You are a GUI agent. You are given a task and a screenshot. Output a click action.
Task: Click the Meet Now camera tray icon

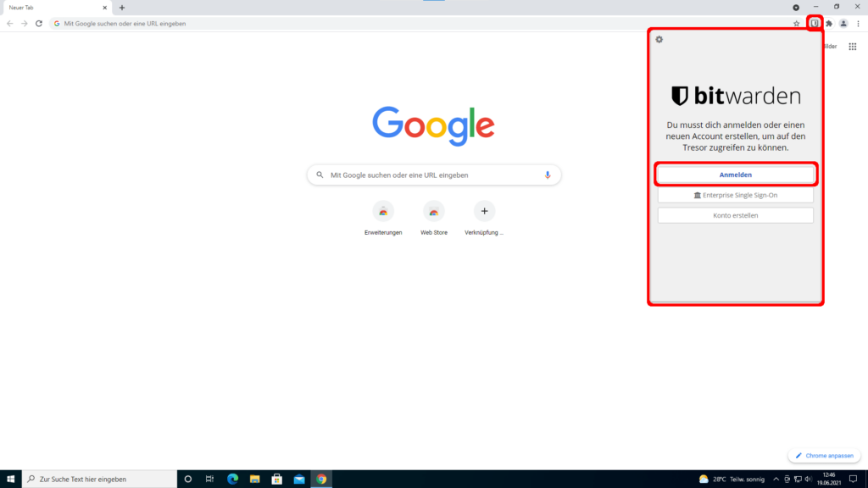[x=787, y=480]
